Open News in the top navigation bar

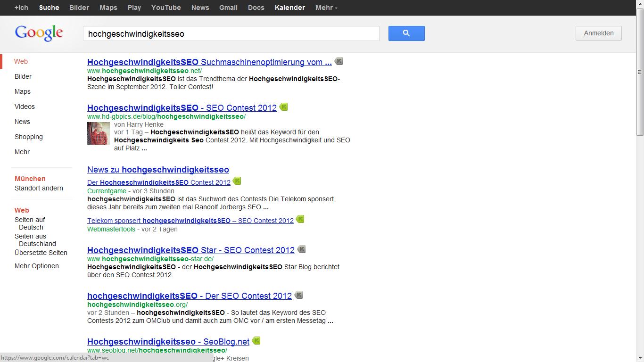200,8
